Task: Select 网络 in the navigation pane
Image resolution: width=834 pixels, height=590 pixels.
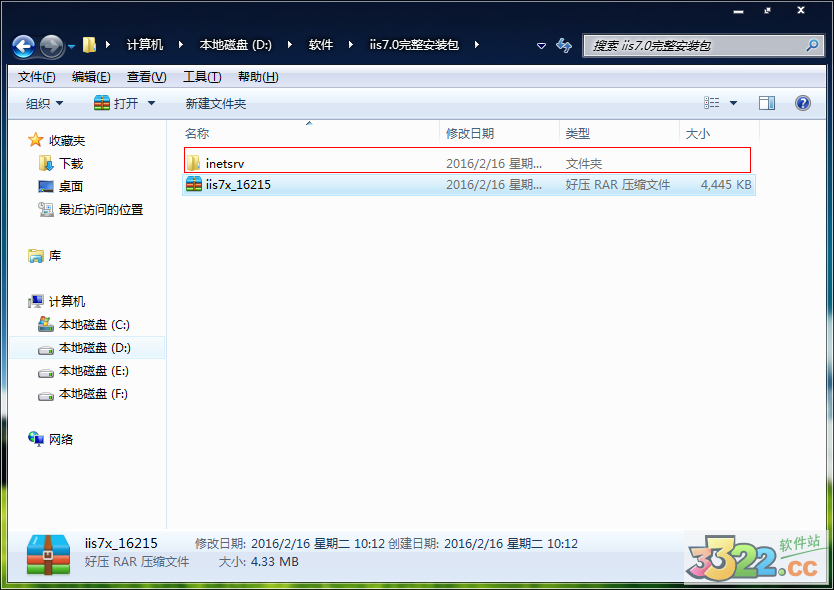Action: (x=61, y=439)
